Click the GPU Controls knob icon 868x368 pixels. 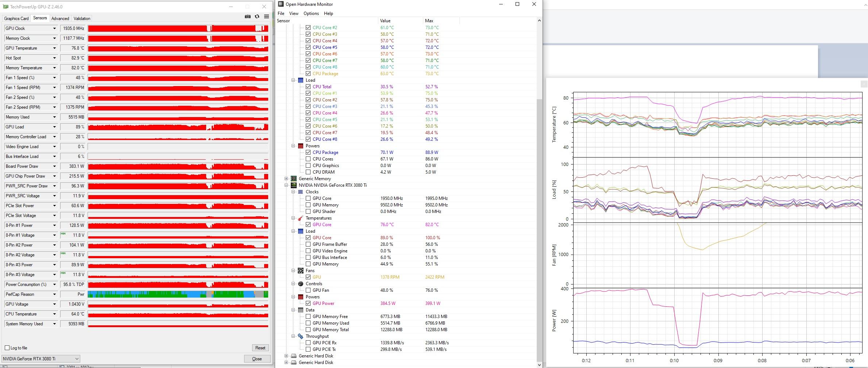301,284
